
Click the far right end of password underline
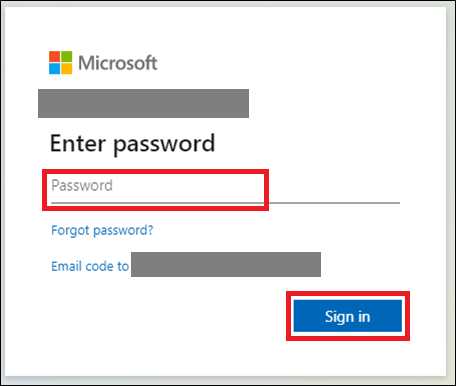point(397,202)
